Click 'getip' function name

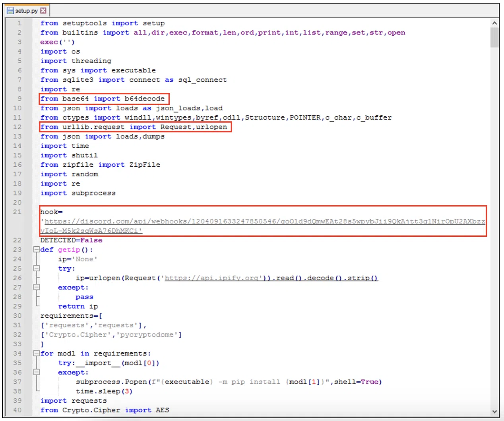pos(69,249)
